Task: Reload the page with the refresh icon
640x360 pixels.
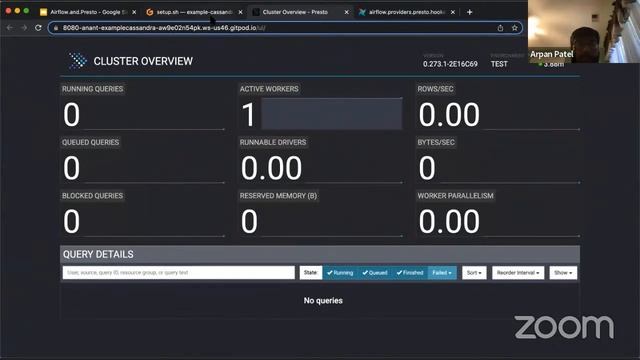Action: 38,28
